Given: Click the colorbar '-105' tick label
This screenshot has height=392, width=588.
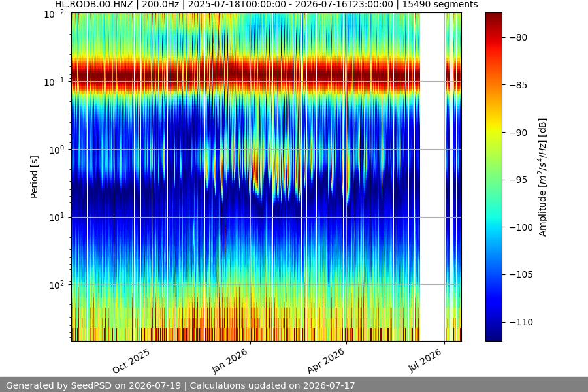Looking at the screenshot, I should tap(521, 274).
